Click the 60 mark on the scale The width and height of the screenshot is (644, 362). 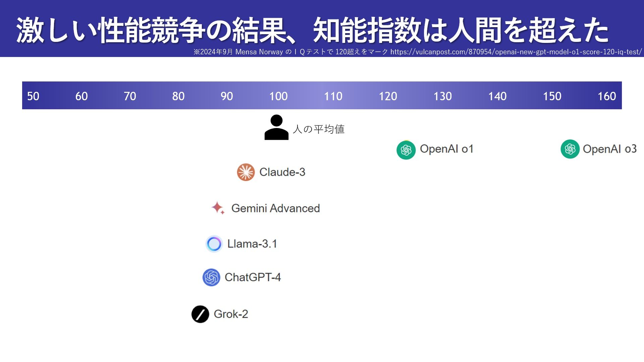pyautogui.click(x=82, y=96)
